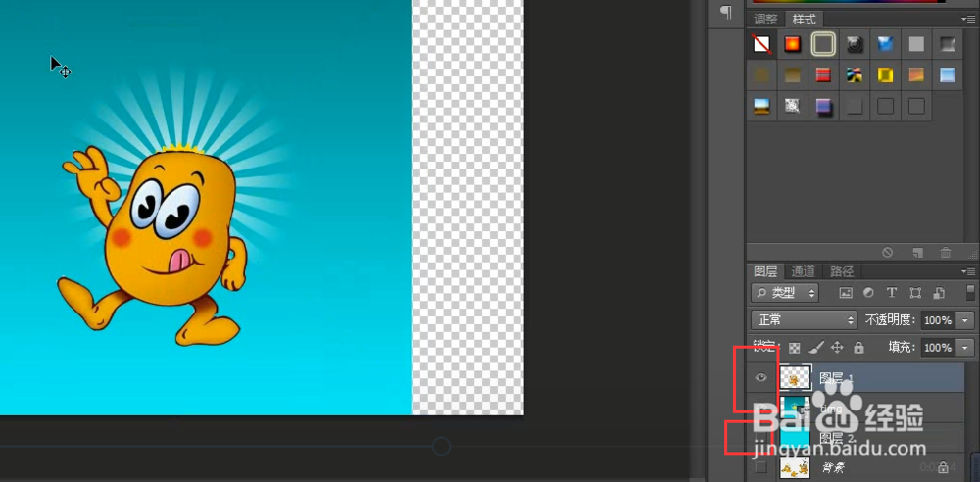Viewport: 980px width, 482px height.
Task: Switch to the 图层 tab
Action: coord(765,271)
